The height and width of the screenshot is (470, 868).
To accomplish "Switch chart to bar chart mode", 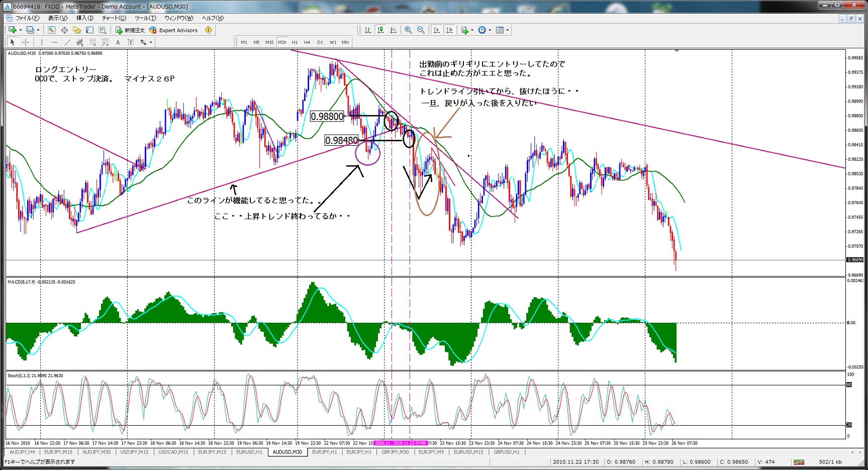I will (x=368, y=30).
